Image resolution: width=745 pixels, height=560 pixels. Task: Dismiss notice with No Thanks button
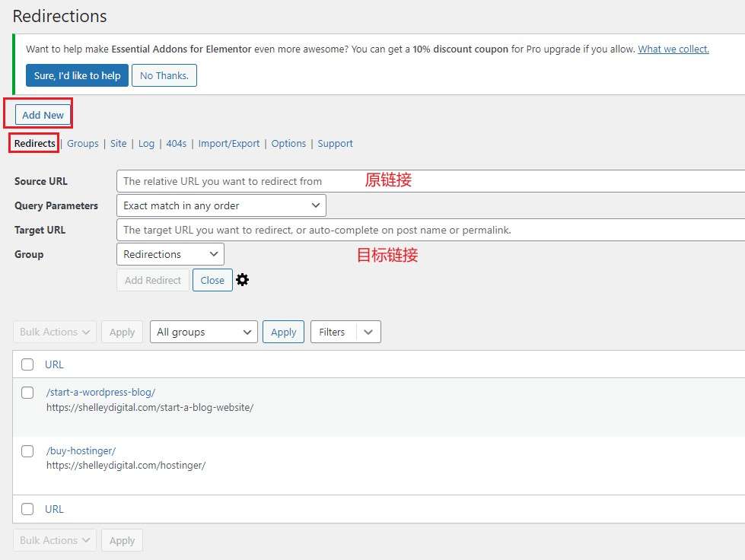tap(164, 75)
